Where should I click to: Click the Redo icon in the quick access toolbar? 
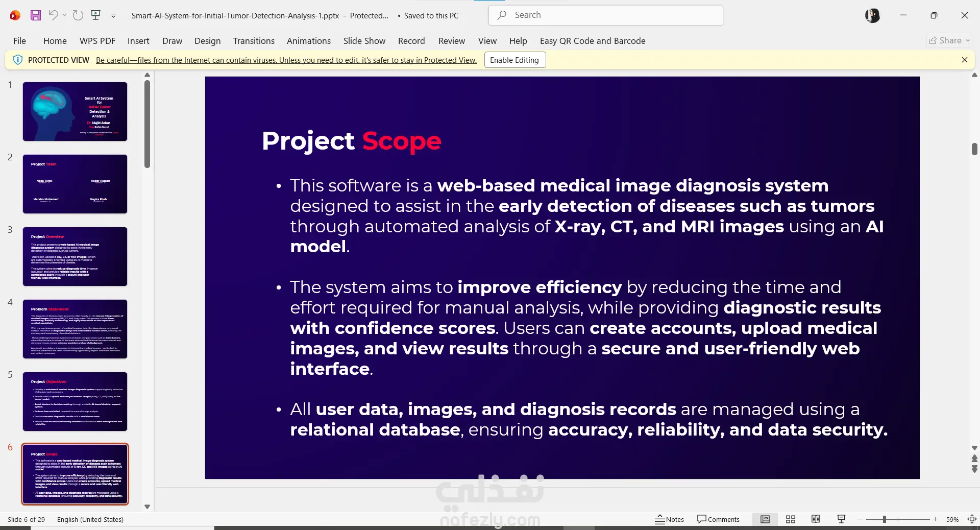point(78,15)
